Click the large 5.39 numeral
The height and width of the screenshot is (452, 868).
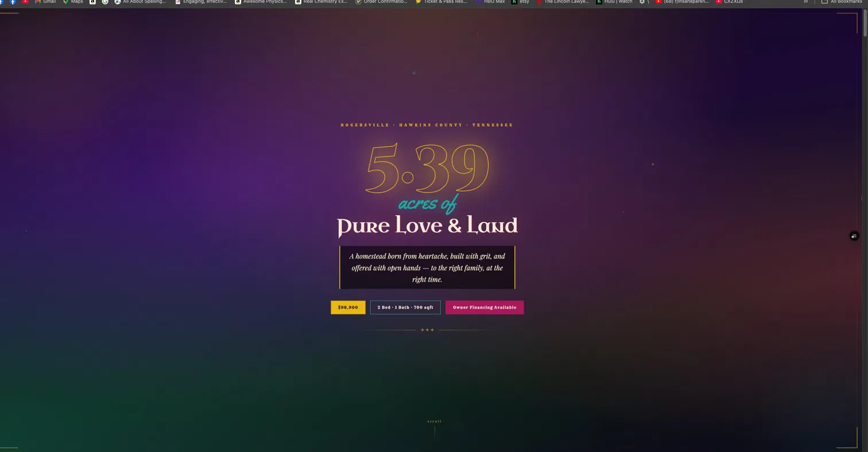pos(427,168)
